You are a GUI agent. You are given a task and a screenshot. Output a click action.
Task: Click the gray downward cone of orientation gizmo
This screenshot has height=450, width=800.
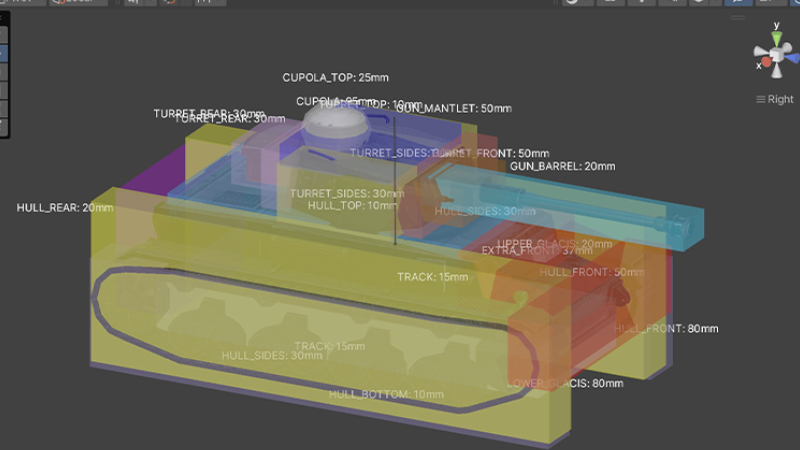click(x=777, y=70)
